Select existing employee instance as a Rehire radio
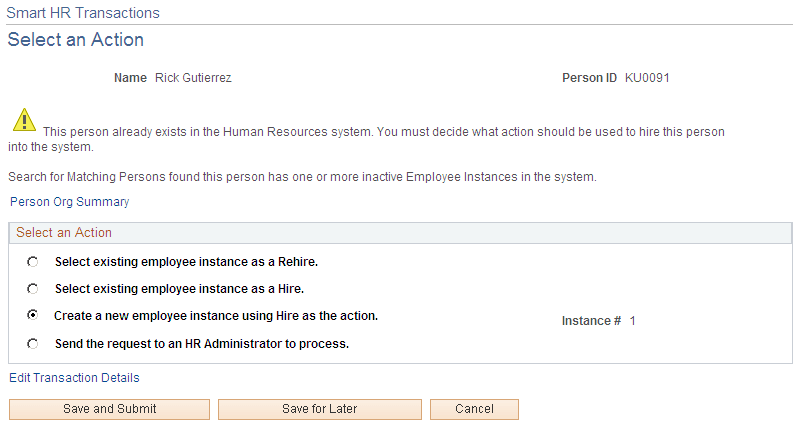 click(x=33, y=262)
